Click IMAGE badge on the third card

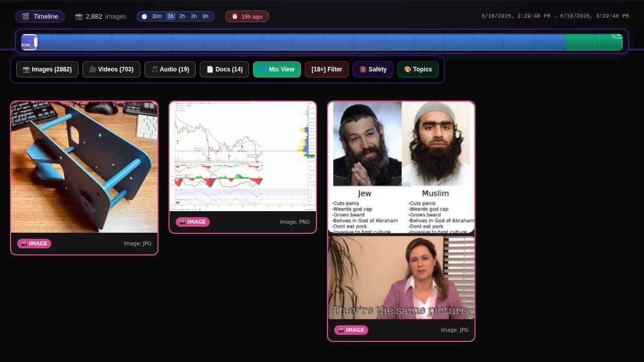coord(351,330)
